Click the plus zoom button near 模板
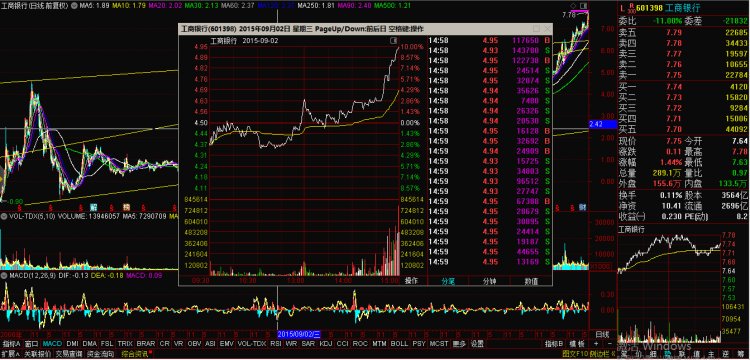750x360 pixels. (596, 344)
